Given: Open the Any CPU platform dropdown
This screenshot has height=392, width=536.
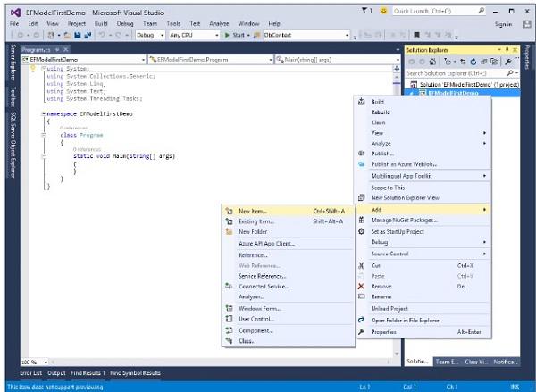Looking at the screenshot, I should (194, 35).
